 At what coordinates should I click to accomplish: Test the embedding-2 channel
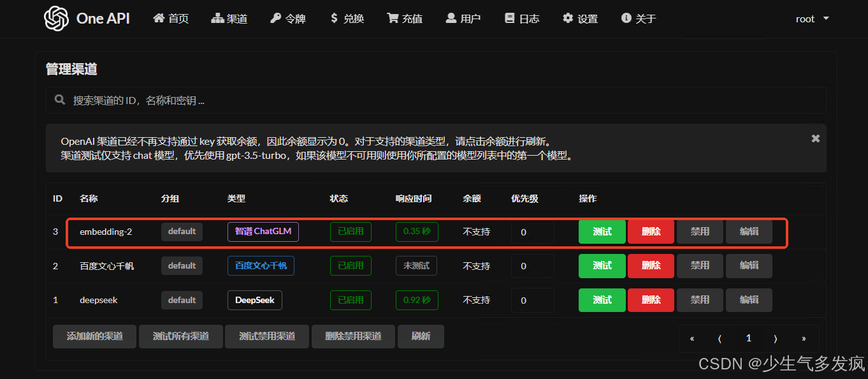(x=602, y=232)
